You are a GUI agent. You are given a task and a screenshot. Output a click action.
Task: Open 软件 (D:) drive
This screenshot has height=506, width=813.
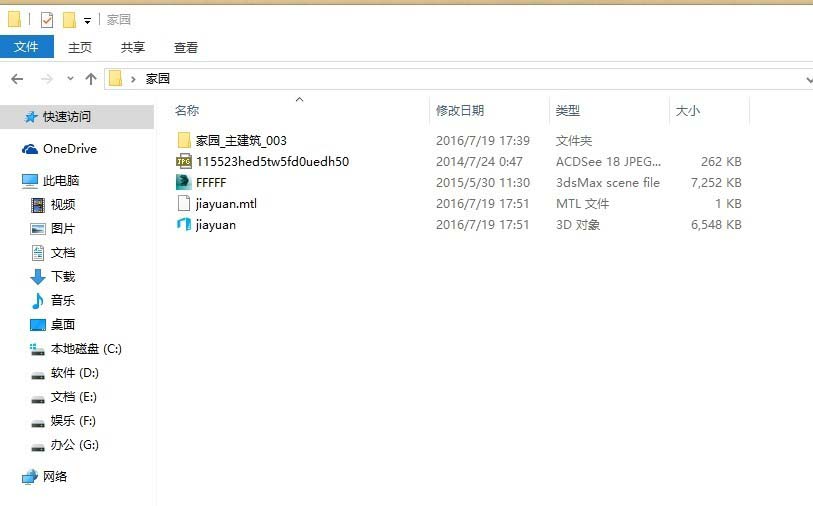tap(75, 373)
